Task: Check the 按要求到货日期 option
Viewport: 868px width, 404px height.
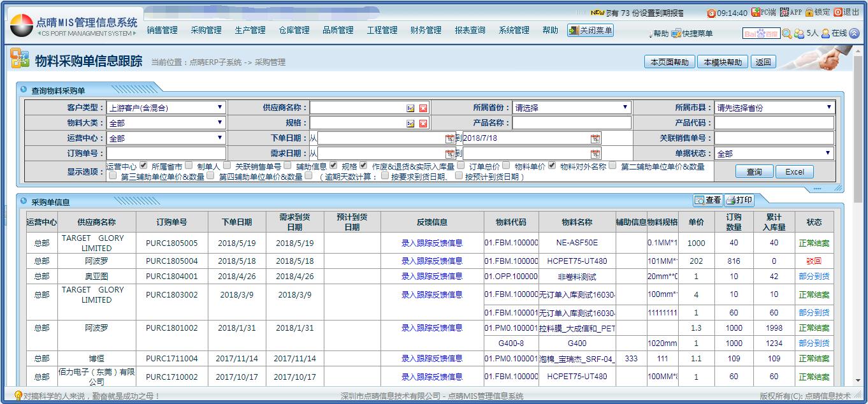Action: [384, 177]
